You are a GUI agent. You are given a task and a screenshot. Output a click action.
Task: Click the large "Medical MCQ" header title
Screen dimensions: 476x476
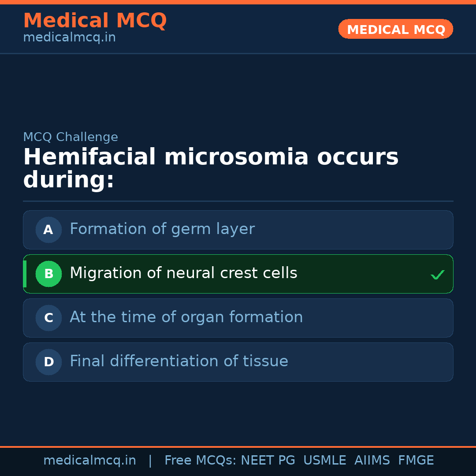[x=95, y=20]
